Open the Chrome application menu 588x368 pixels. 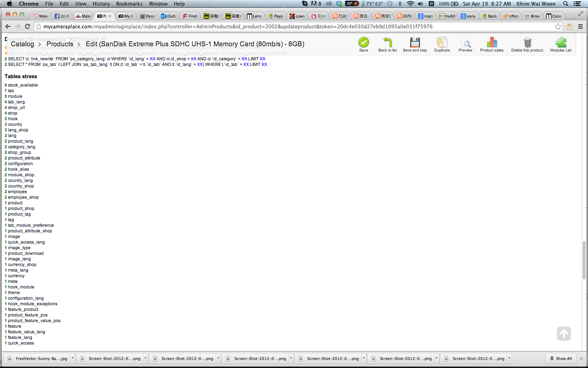[x=29, y=4]
